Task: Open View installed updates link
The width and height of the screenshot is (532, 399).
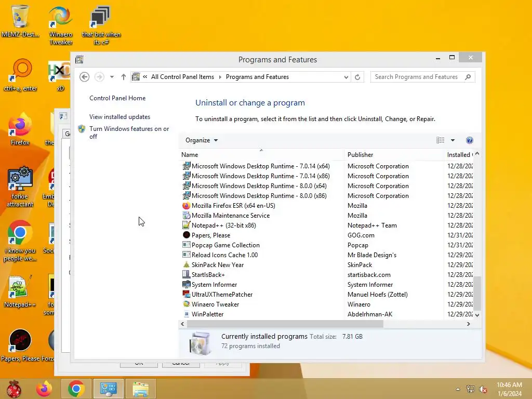Action: (120, 117)
